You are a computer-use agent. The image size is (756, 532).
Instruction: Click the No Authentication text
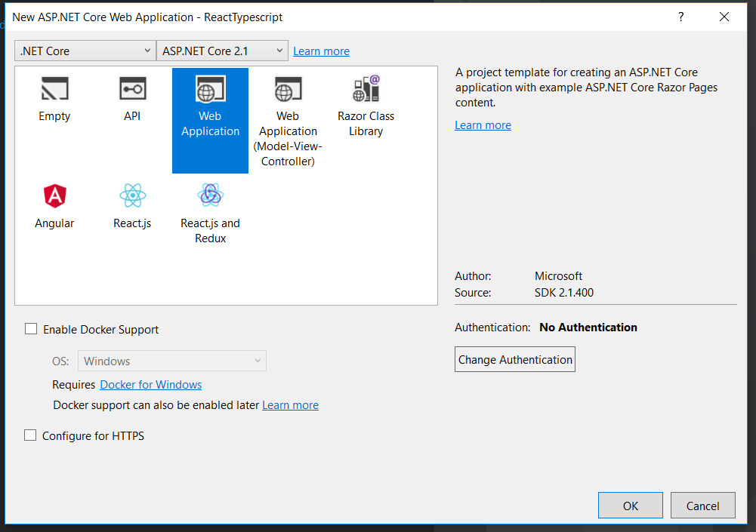(588, 328)
